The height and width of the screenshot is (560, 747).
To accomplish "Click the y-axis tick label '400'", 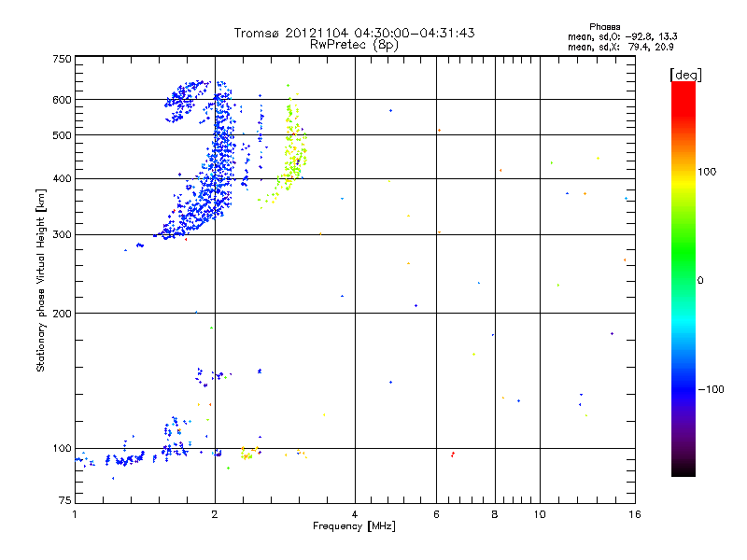I will (x=62, y=178).
